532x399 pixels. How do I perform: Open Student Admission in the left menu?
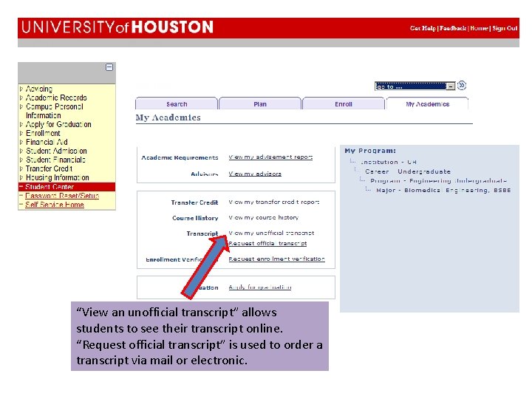point(56,151)
